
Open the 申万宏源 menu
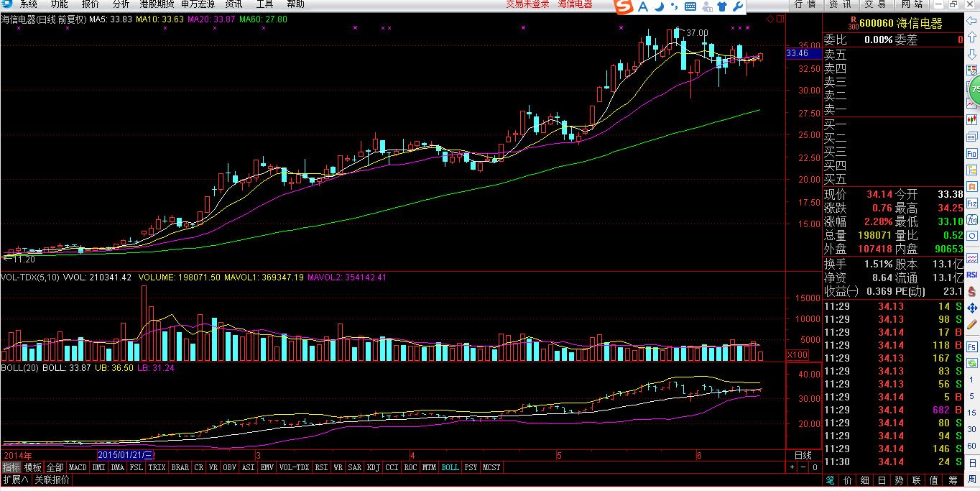coord(198,4)
